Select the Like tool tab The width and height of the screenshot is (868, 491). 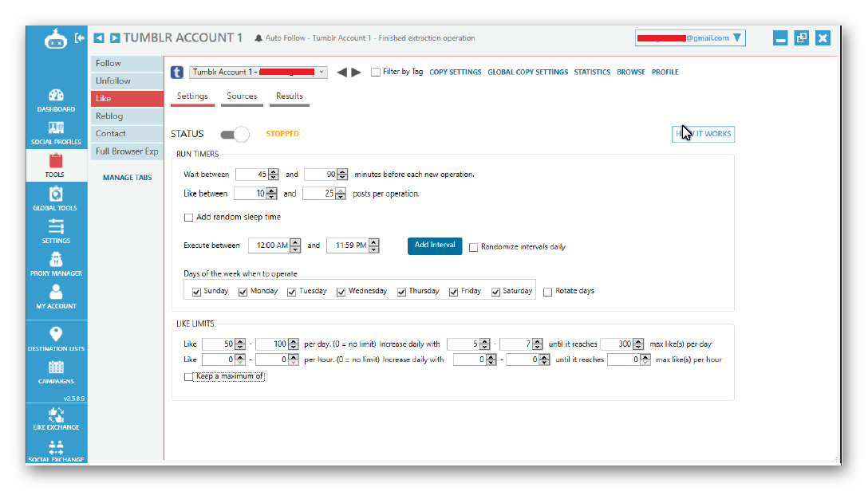[127, 98]
